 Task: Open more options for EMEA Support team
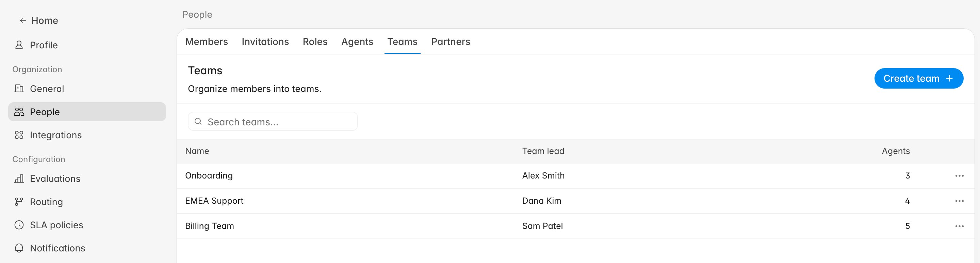coord(960,201)
